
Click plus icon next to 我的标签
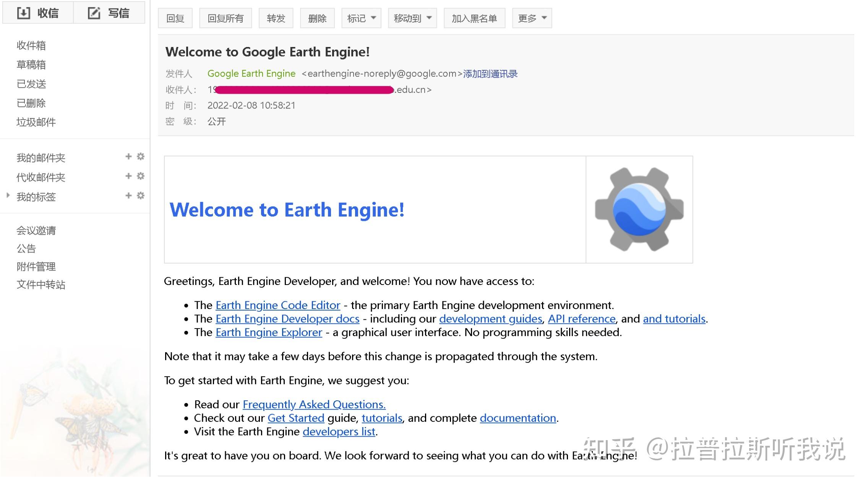[x=128, y=196]
